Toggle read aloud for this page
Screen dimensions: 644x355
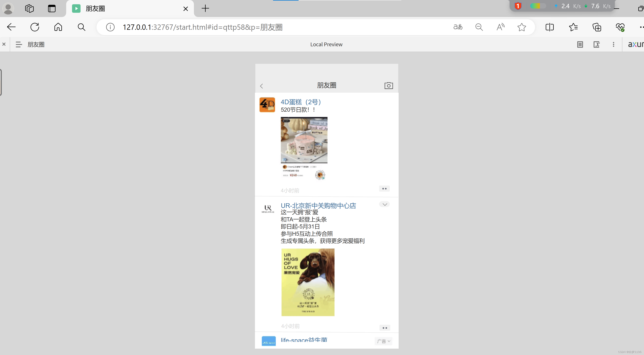point(500,27)
